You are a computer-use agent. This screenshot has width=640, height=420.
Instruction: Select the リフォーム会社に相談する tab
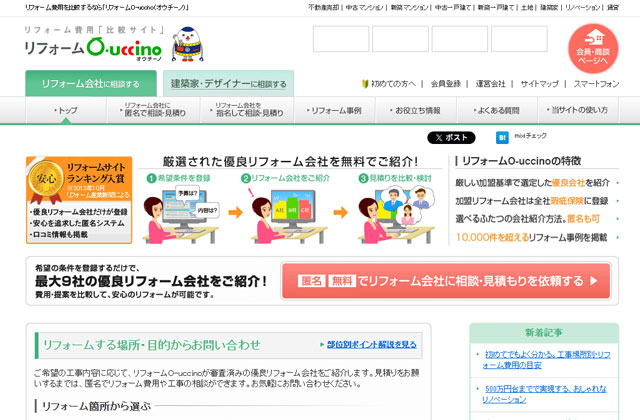[91, 84]
